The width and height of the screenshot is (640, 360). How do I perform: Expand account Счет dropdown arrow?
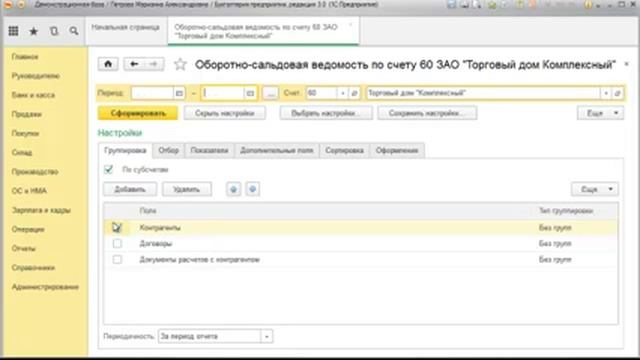[x=343, y=93]
